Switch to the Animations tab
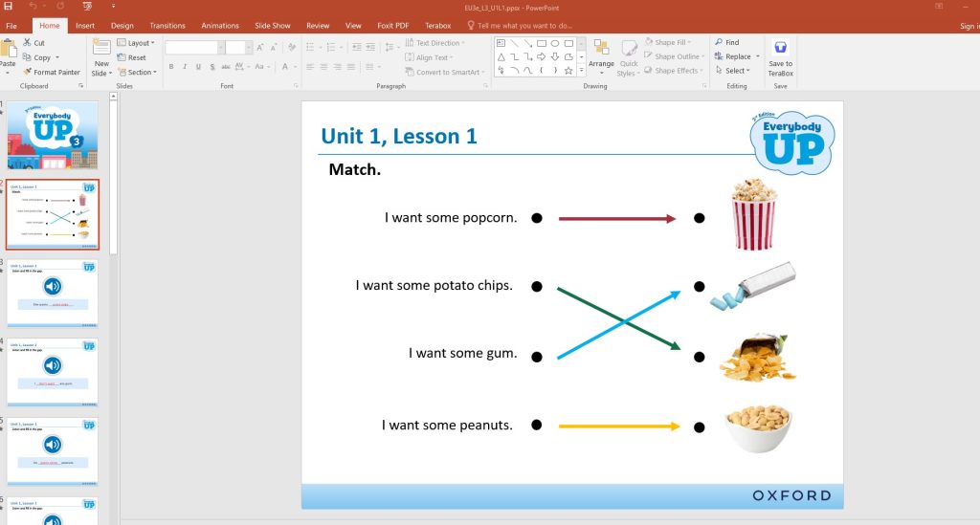This screenshot has width=980, height=525. (219, 26)
